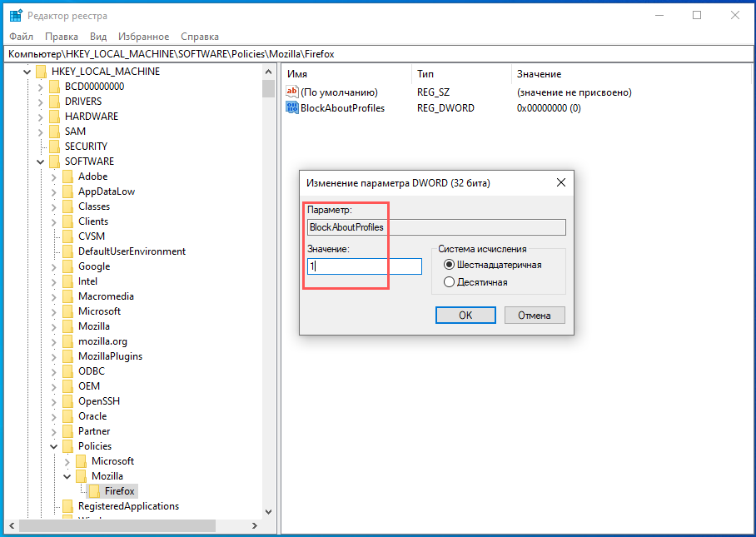Click the Intel folder icon
Image resolution: width=756 pixels, height=537 pixels.
coord(68,281)
